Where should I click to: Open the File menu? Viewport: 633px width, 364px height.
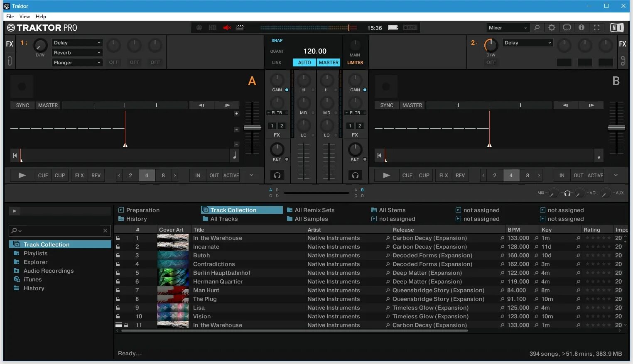(10, 17)
